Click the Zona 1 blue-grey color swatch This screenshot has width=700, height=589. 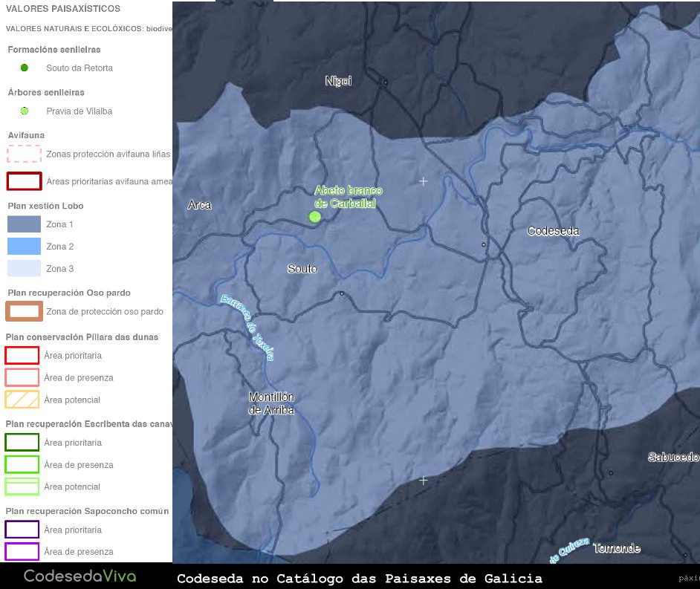click(x=24, y=224)
